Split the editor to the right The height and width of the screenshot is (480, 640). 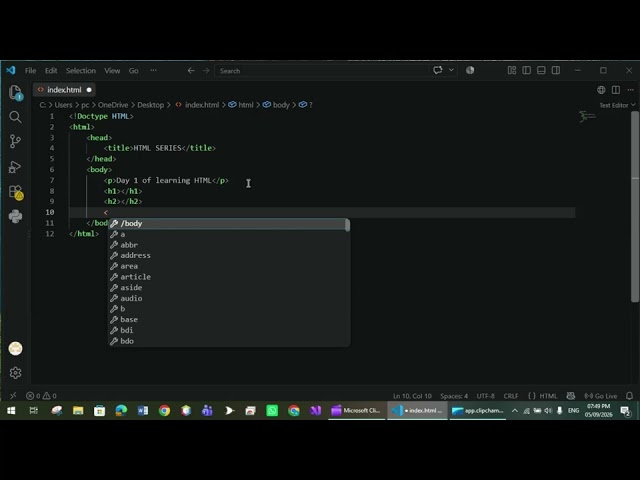(616, 90)
